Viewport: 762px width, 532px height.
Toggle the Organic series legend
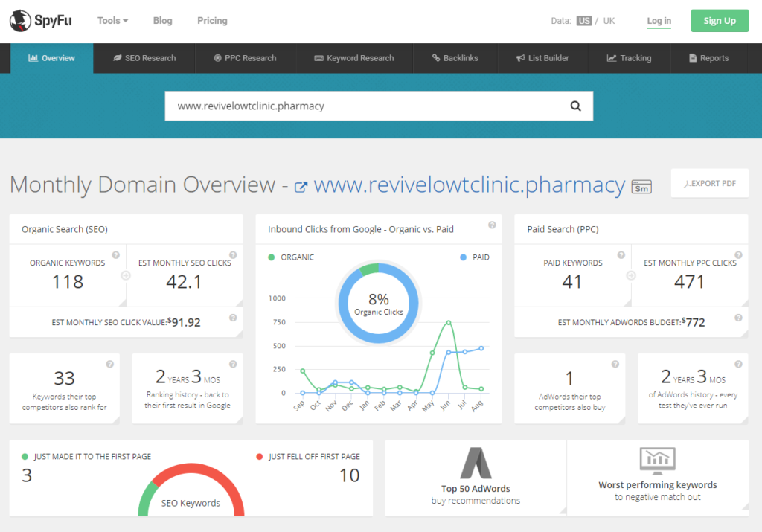click(x=291, y=257)
